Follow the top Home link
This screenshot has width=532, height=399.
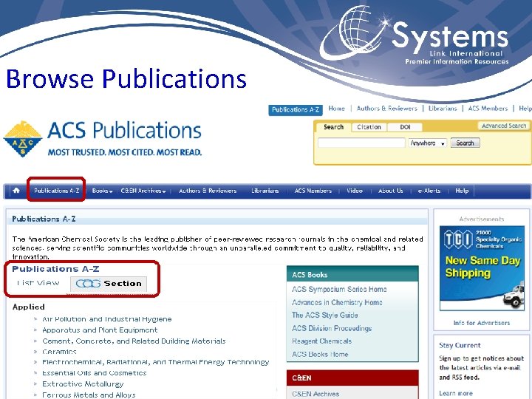[x=336, y=109]
